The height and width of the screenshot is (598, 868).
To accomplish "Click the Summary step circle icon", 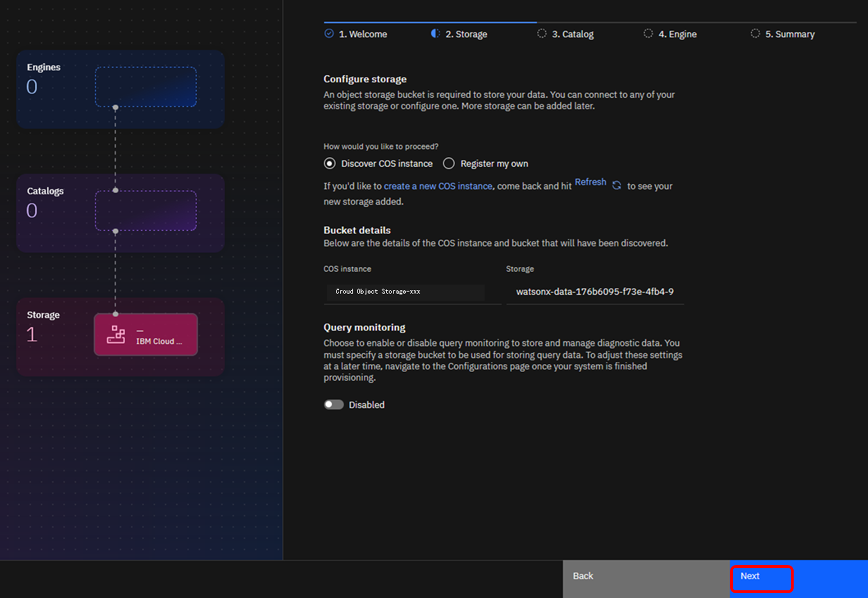I will click(755, 33).
